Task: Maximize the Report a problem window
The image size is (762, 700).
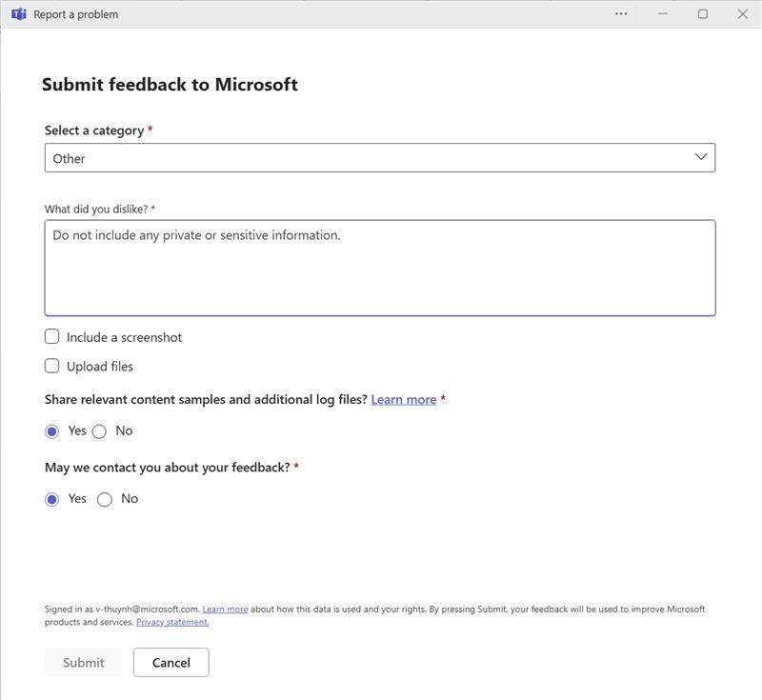Action: (x=703, y=14)
